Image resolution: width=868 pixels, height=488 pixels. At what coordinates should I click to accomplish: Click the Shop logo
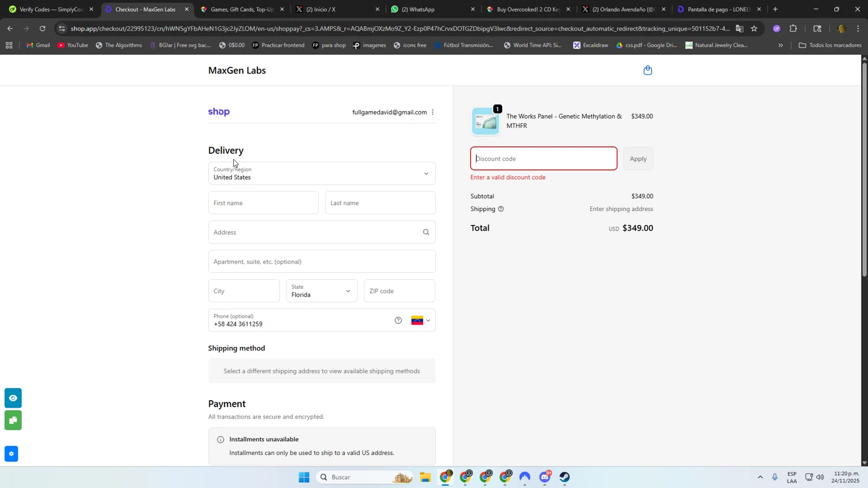[219, 112]
